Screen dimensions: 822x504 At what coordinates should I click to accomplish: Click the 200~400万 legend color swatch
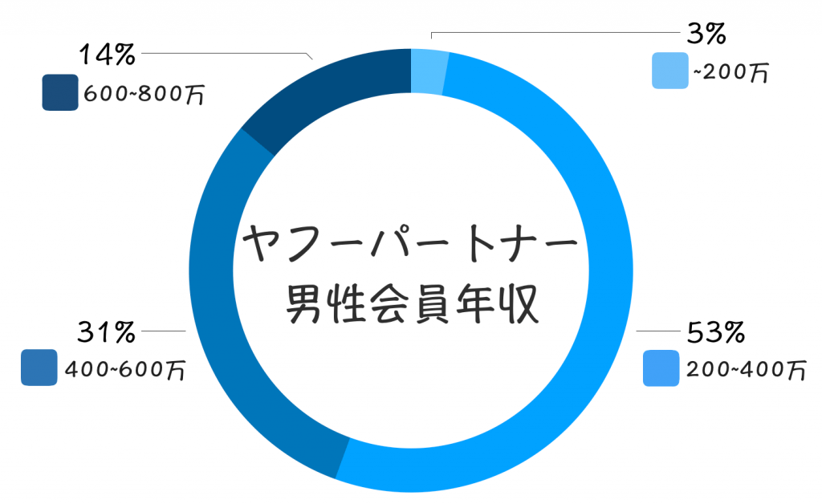click(661, 368)
